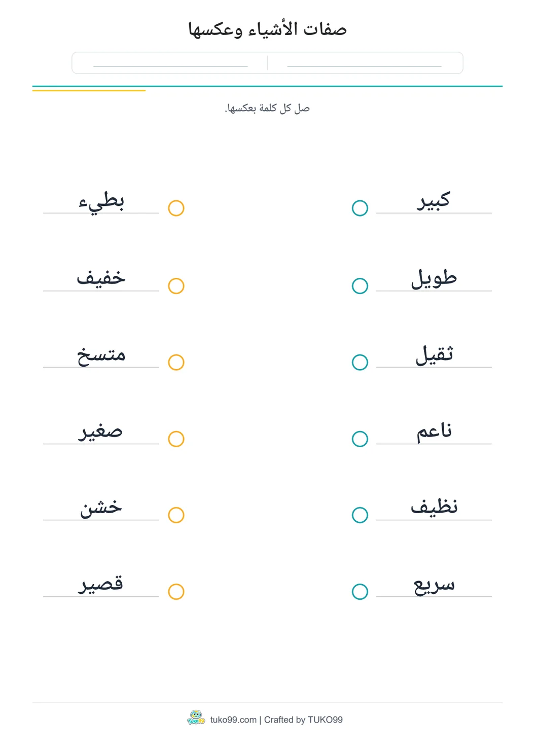Viewport: 535px width, 756px height.
Task: Select the orange circle next to قصير
Action: [176, 592]
